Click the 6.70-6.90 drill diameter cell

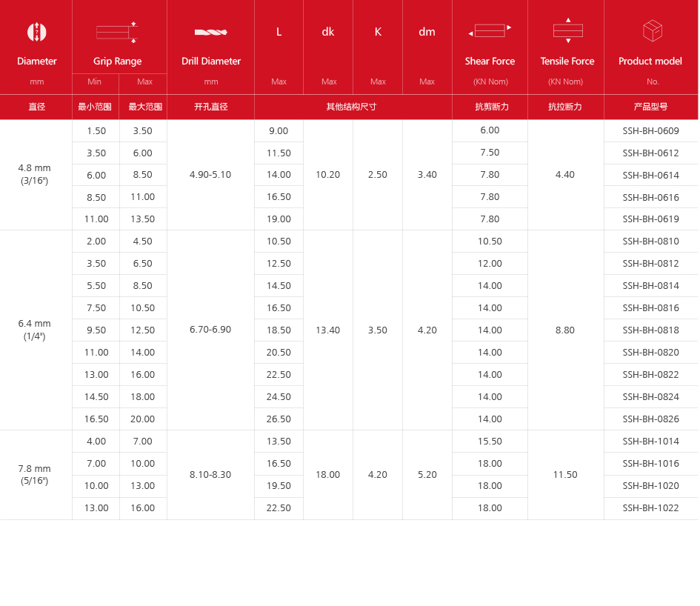pos(210,330)
